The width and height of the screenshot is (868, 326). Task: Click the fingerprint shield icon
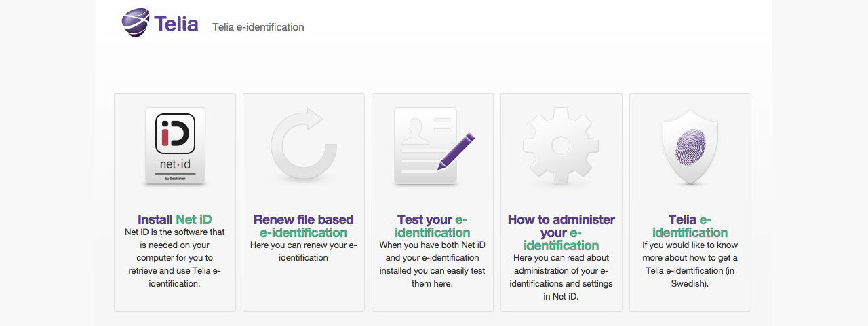pyautogui.click(x=690, y=146)
